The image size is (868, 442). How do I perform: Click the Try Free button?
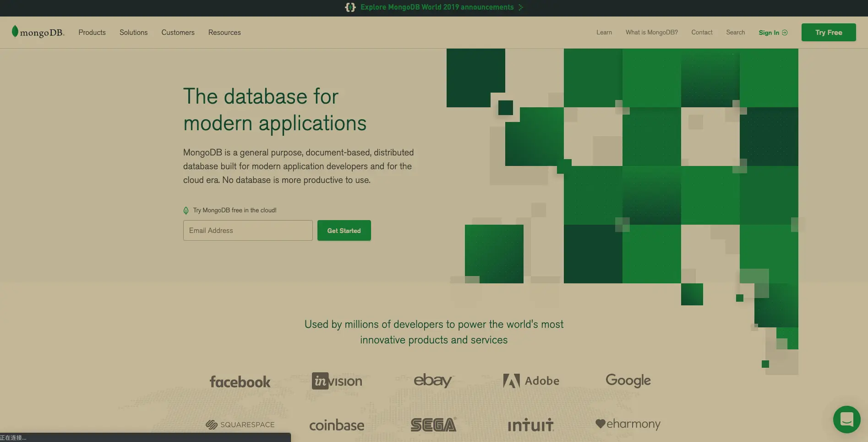[829, 33]
